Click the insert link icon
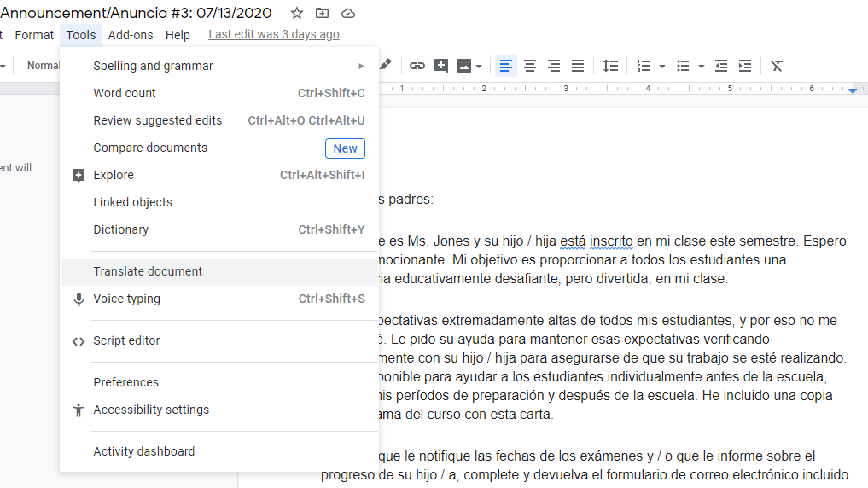Screen dimensions: 868x488 (x=417, y=66)
